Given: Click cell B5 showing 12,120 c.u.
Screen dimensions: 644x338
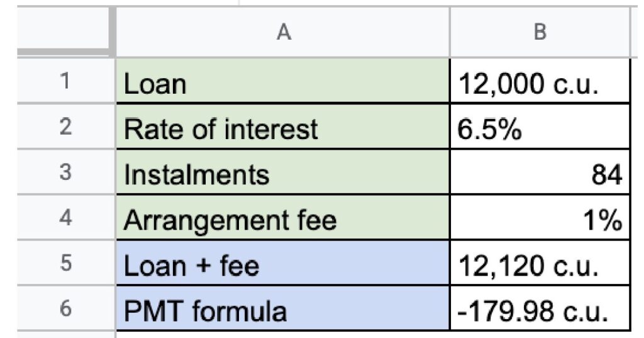Looking at the screenshot, I should (540, 265).
